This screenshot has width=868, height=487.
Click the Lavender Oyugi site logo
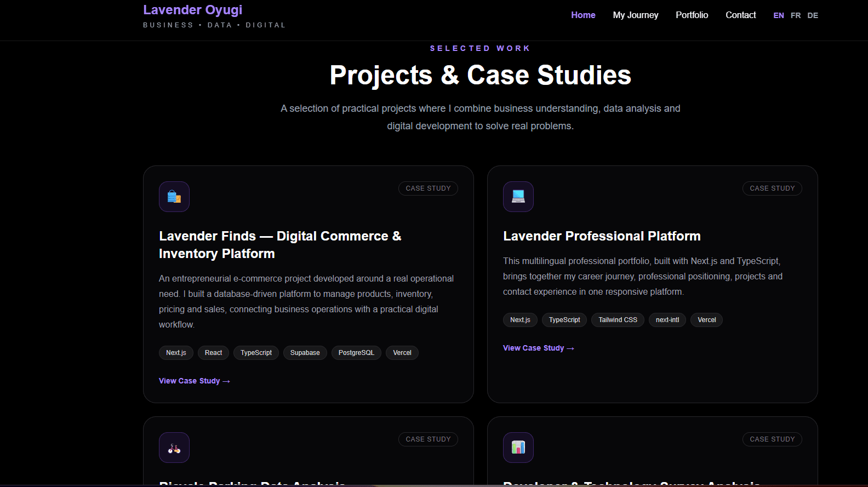tap(192, 10)
